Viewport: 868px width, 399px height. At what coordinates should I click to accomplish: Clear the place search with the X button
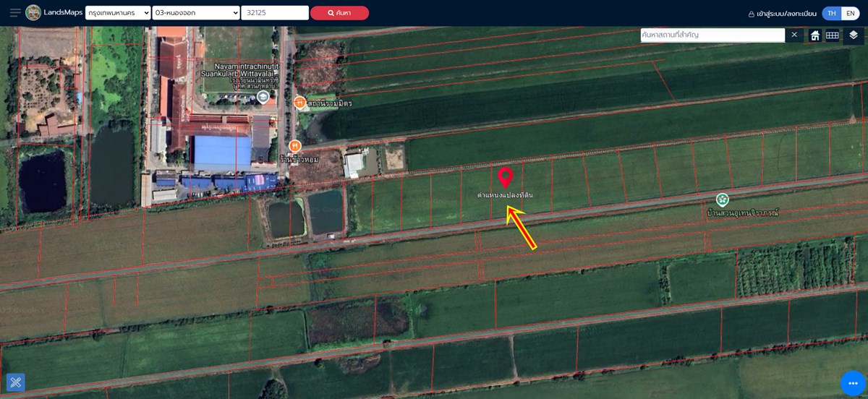(x=794, y=35)
